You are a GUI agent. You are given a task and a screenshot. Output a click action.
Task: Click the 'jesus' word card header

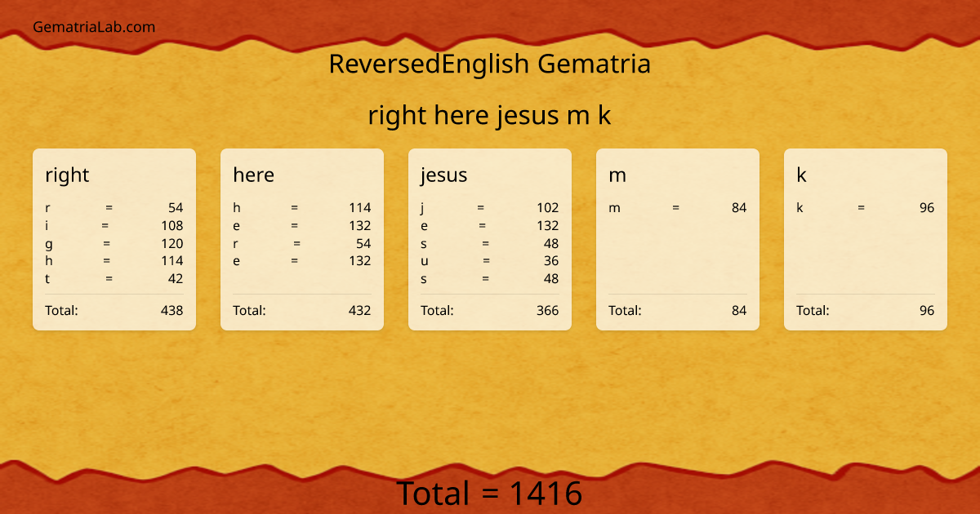tap(443, 175)
